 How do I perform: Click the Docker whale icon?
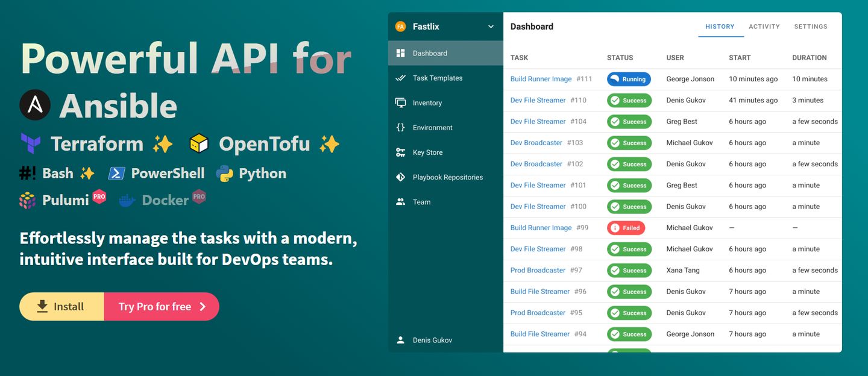click(127, 201)
